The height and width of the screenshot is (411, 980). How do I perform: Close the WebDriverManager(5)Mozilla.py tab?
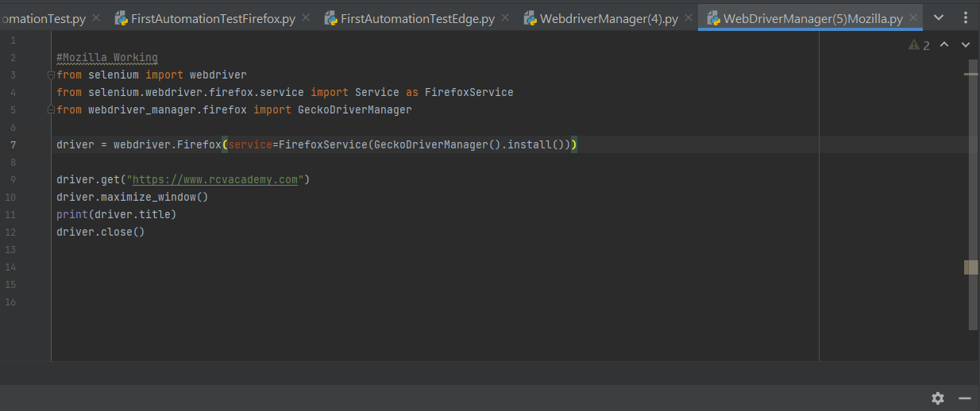click(913, 18)
